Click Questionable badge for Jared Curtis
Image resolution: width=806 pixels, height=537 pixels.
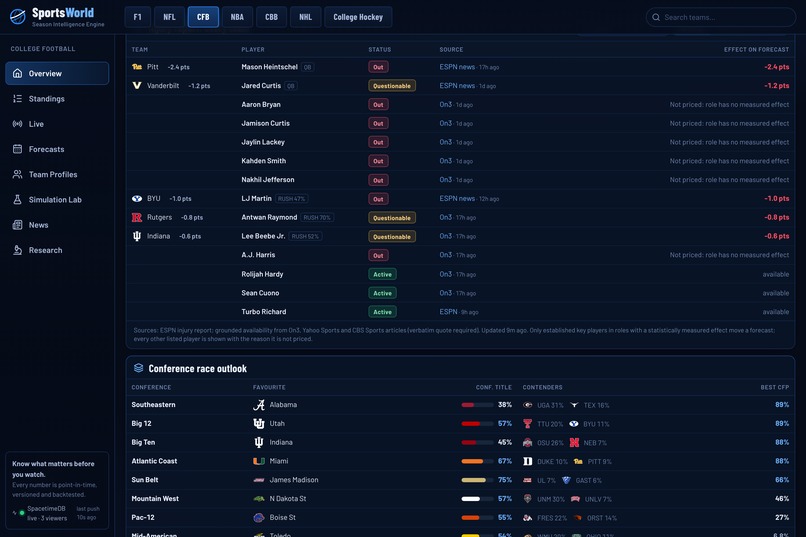(392, 86)
